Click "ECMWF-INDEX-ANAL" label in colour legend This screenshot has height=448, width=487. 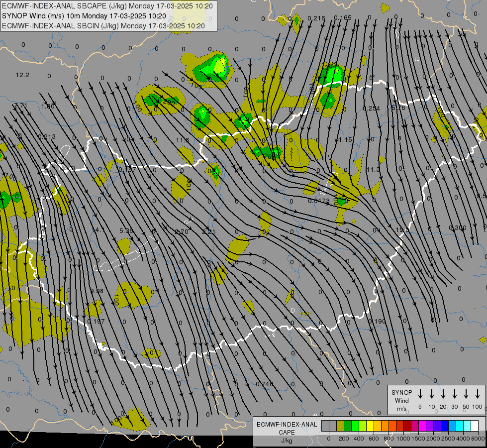pyautogui.click(x=287, y=425)
